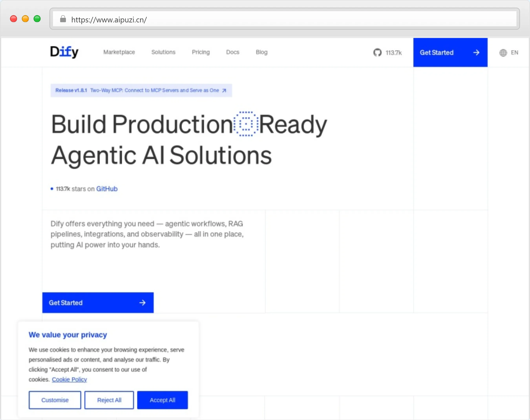Viewport: 530px width, 420px height.
Task: Open the GitHub octocat icon in header
Action: pos(377,52)
